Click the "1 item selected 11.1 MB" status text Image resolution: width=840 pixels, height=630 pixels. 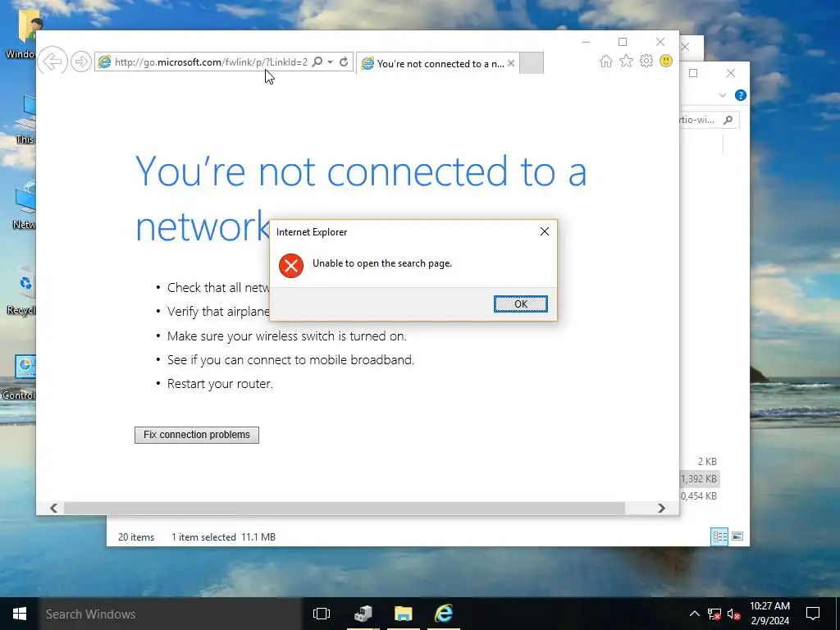point(223,536)
